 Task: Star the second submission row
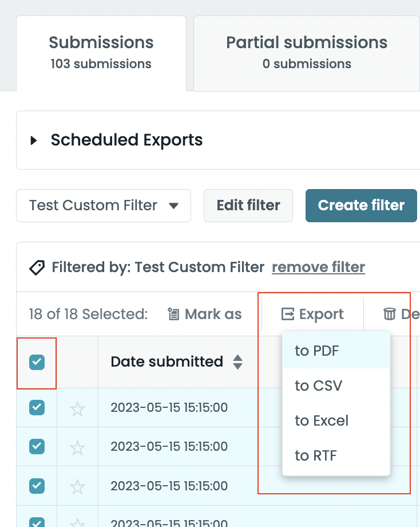77,447
